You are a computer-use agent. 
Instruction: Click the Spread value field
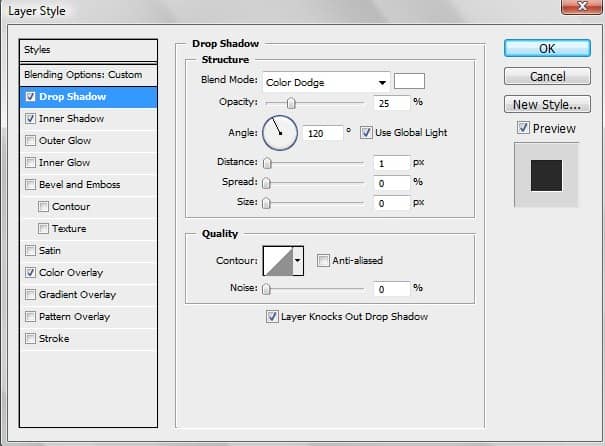click(391, 183)
